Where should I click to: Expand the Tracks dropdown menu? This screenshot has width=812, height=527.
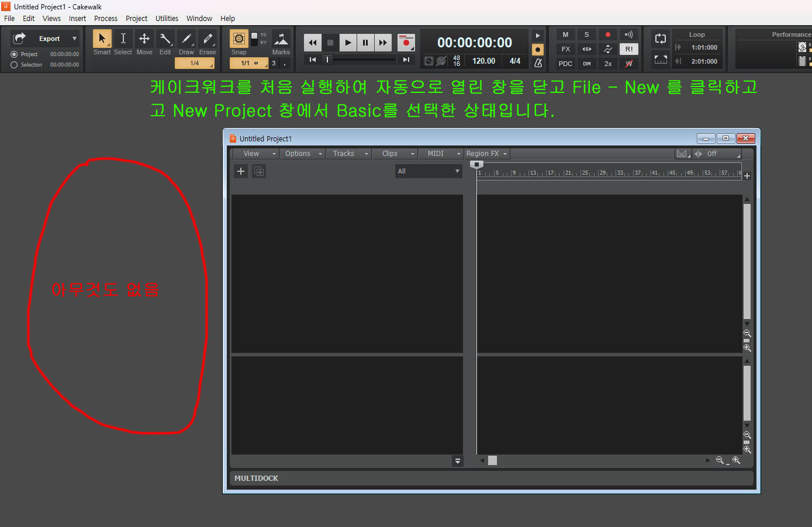click(348, 154)
